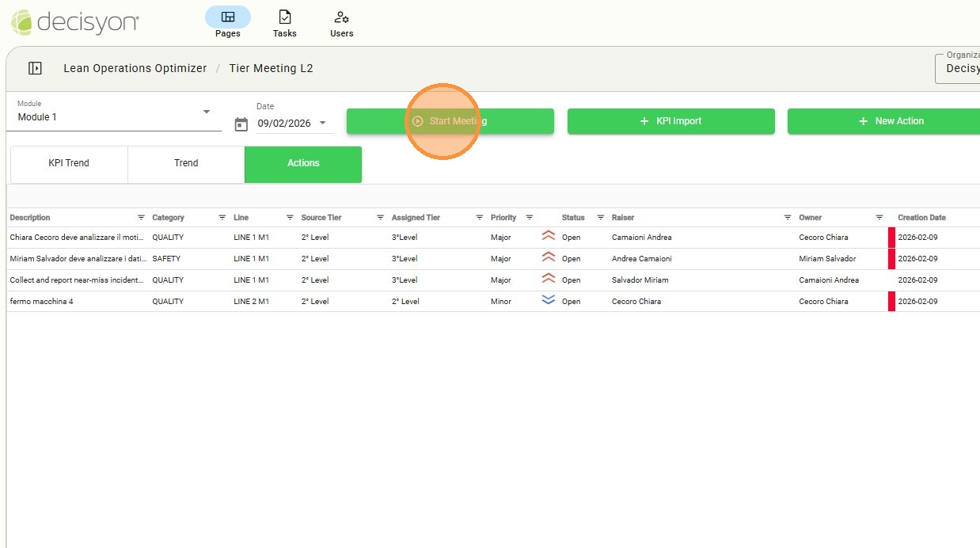Image resolution: width=980 pixels, height=548 pixels.
Task: Click the Raiser column filter icon
Action: [x=788, y=218]
